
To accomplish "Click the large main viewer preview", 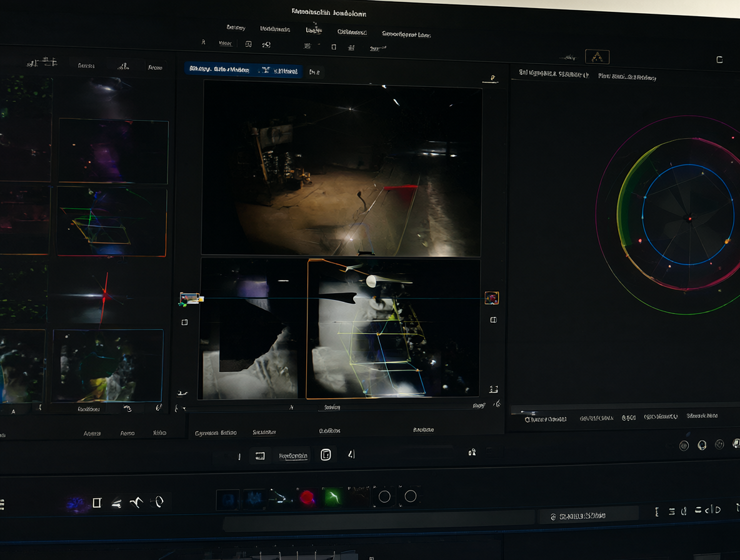I will 342,169.
